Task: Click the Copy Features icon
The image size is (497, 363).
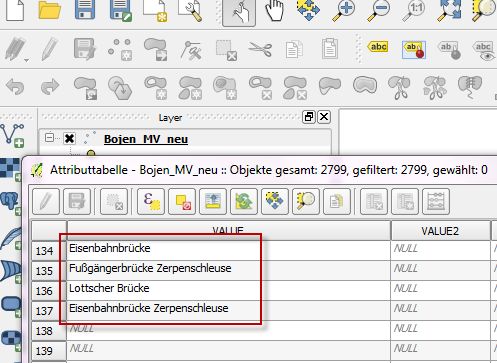Action: coord(294,50)
